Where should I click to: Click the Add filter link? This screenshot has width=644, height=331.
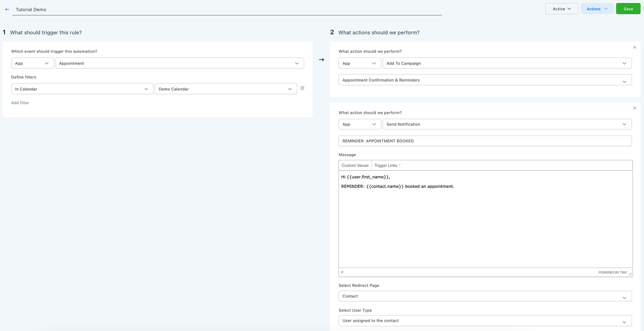[x=20, y=103]
